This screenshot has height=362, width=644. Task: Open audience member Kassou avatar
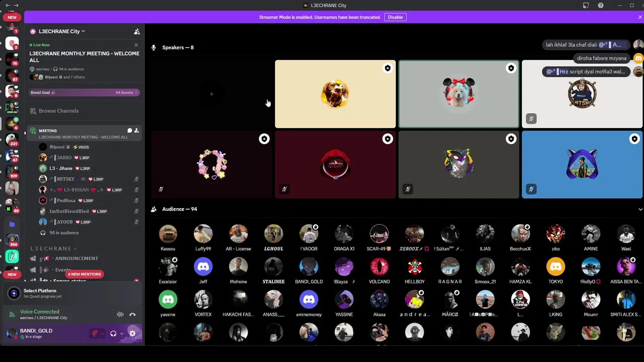click(x=168, y=234)
